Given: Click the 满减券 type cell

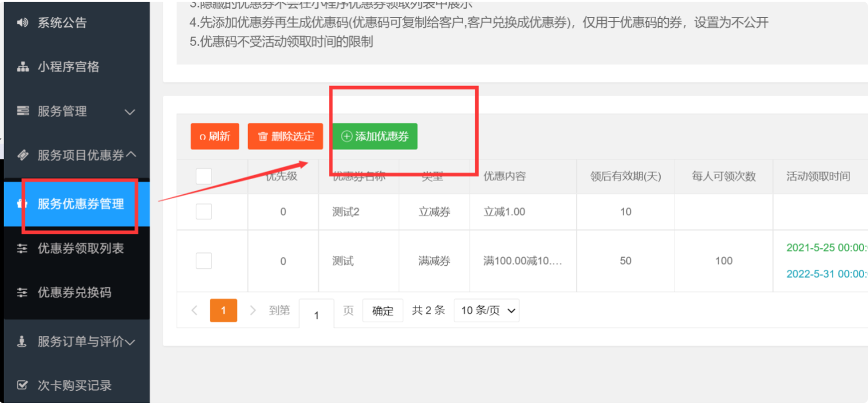Looking at the screenshot, I should [x=435, y=261].
